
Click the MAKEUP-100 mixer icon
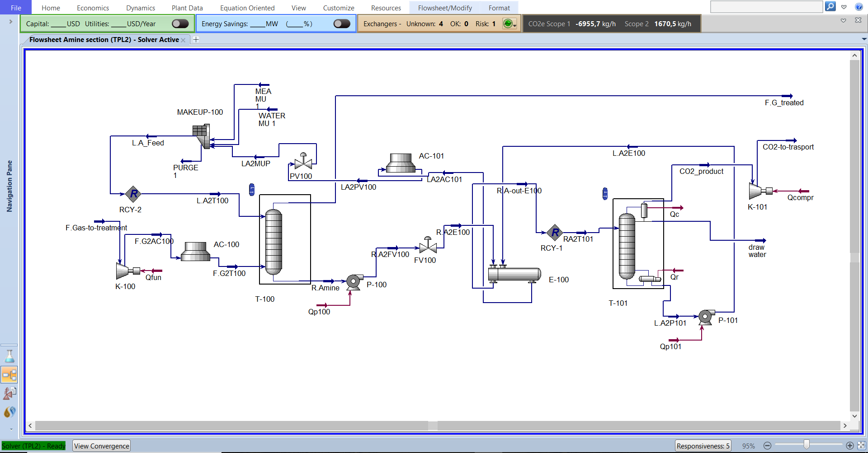tap(201, 136)
